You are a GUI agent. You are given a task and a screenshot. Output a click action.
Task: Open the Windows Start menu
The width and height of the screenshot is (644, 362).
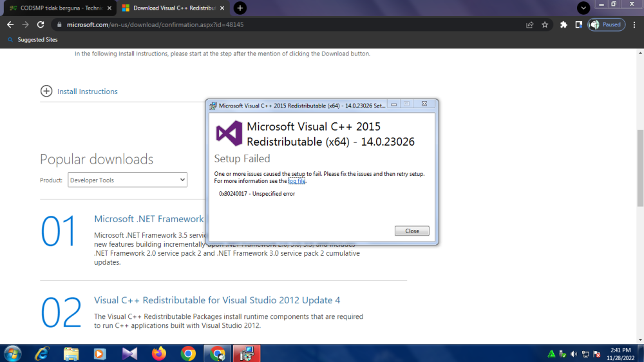[12, 354]
